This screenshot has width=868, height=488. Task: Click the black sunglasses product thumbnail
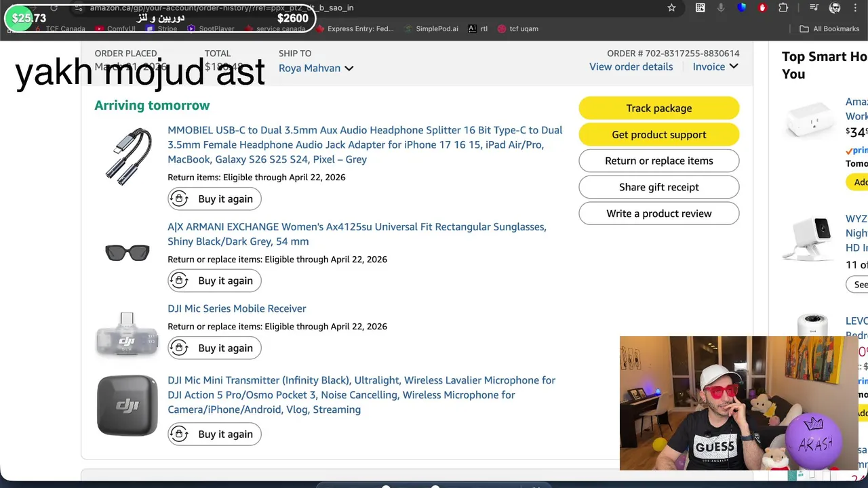[x=127, y=253]
